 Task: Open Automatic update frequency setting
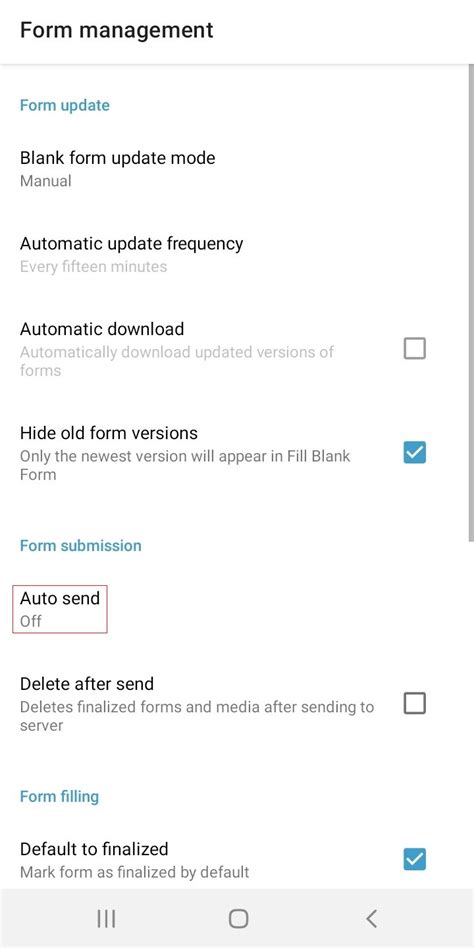(237, 255)
